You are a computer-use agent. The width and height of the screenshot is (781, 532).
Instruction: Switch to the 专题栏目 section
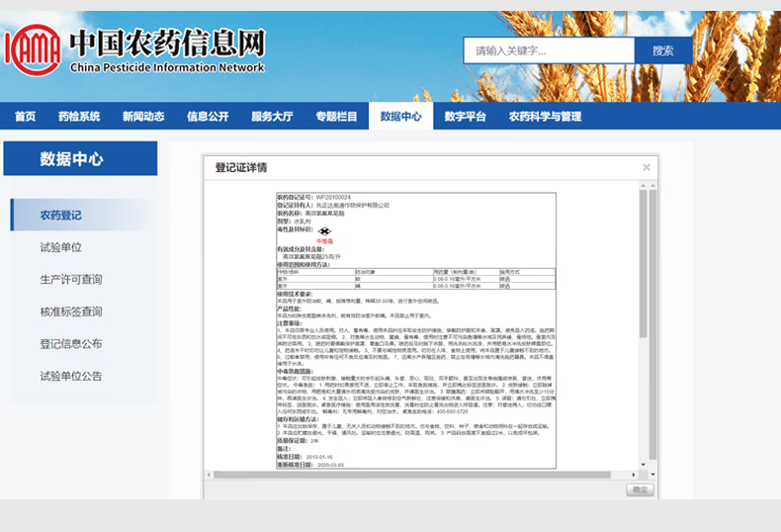336,117
